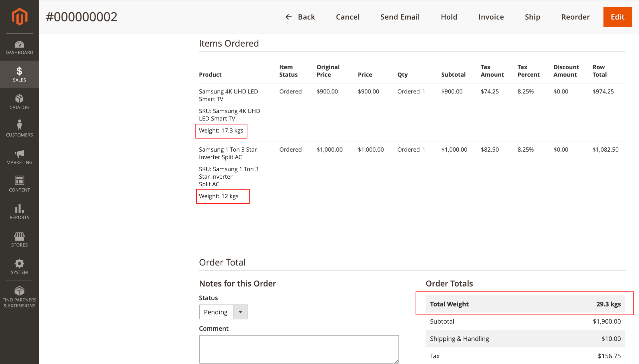Open Find Partners & Extensions icon

point(19,291)
